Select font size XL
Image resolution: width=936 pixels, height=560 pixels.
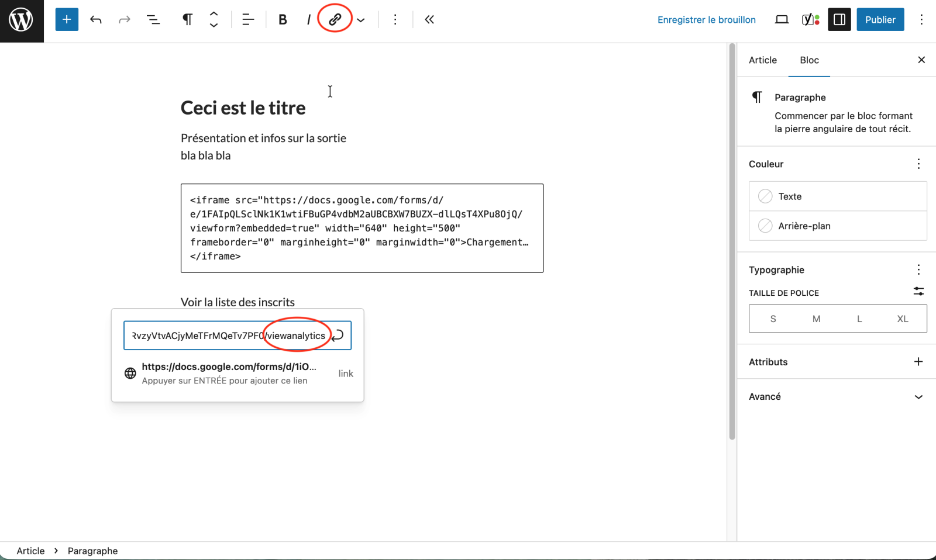pos(902,319)
